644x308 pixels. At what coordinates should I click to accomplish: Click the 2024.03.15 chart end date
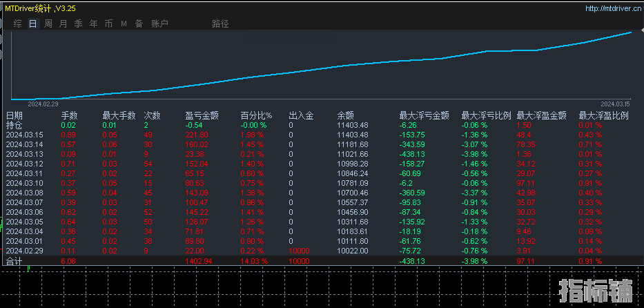click(616, 104)
